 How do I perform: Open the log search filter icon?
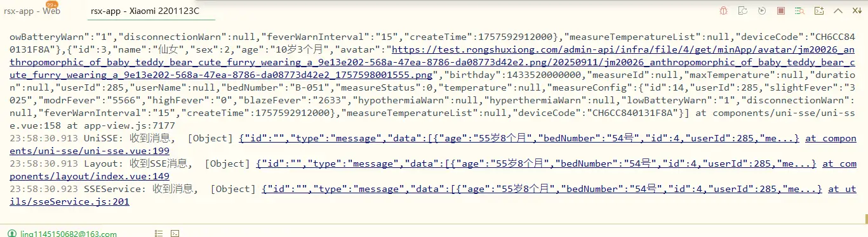pos(800,11)
